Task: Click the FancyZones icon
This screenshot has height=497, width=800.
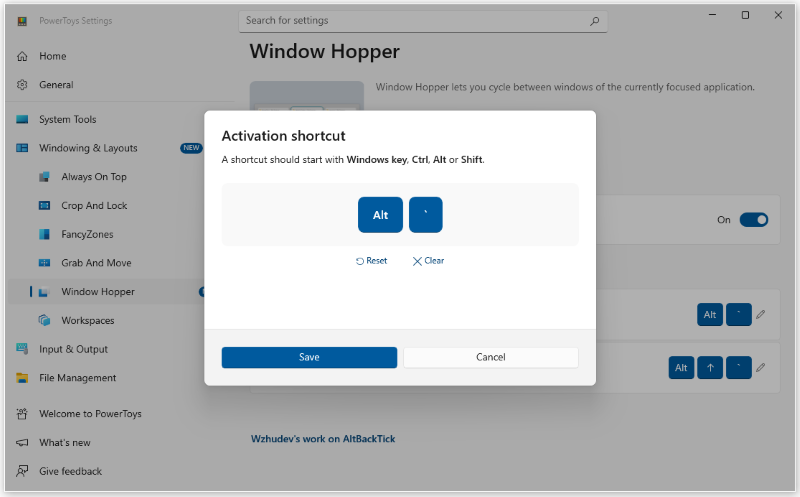Action: pyautogui.click(x=44, y=234)
